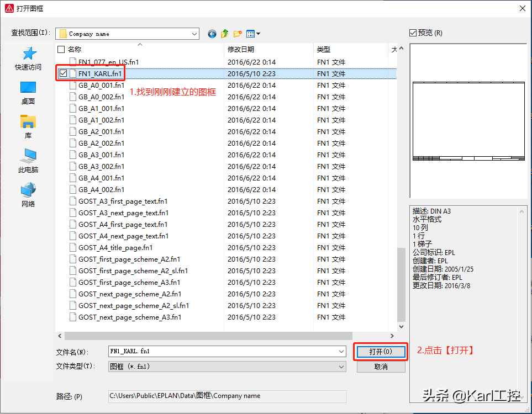The height and width of the screenshot is (414, 532).
Task: Click the Back navigation arrow icon
Action: (x=212, y=34)
